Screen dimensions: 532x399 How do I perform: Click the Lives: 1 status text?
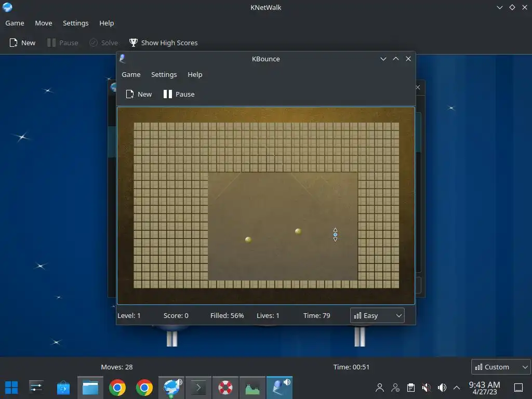click(x=268, y=315)
